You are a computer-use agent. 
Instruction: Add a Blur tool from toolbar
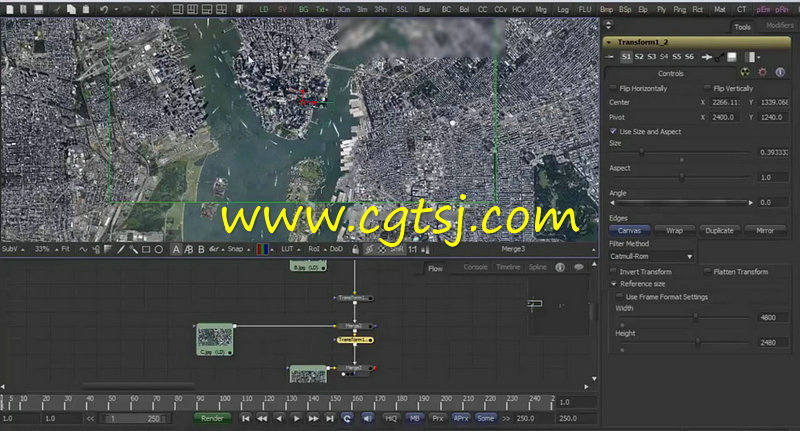pyautogui.click(x=424, y=10)
